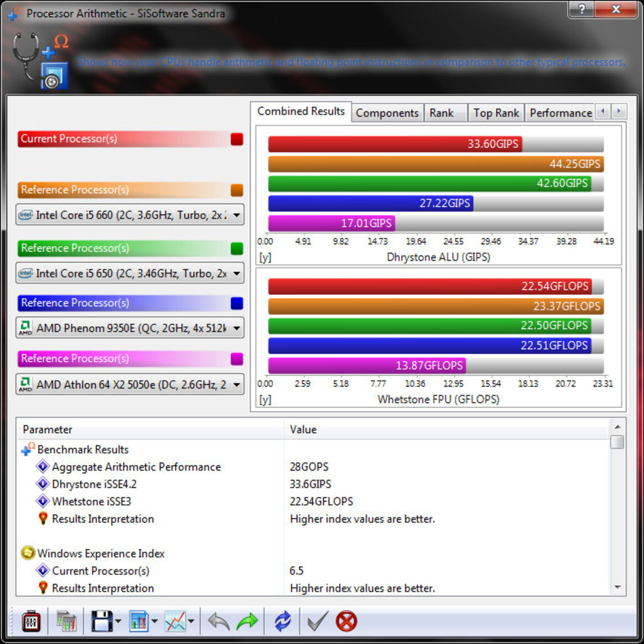Open the bar chart view icon
The width and height of the screenshot is (644, 644).
139,620
